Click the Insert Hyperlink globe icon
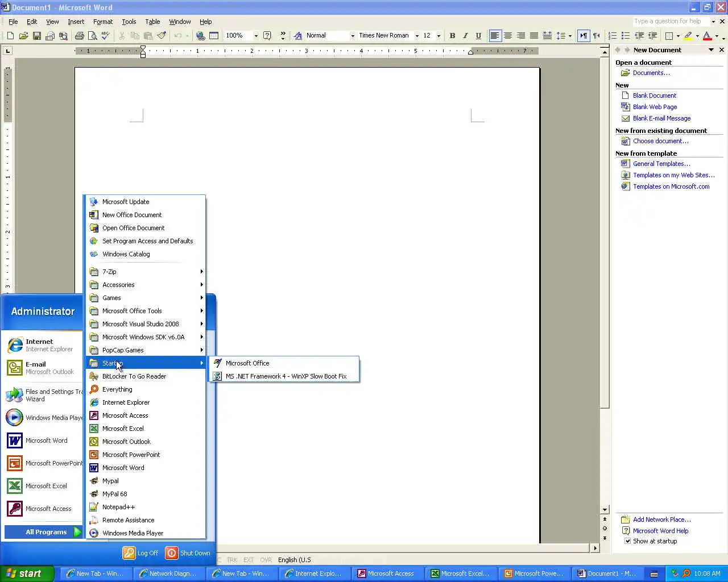Viewport: 728px width, 582px height. tap(200, 35)
